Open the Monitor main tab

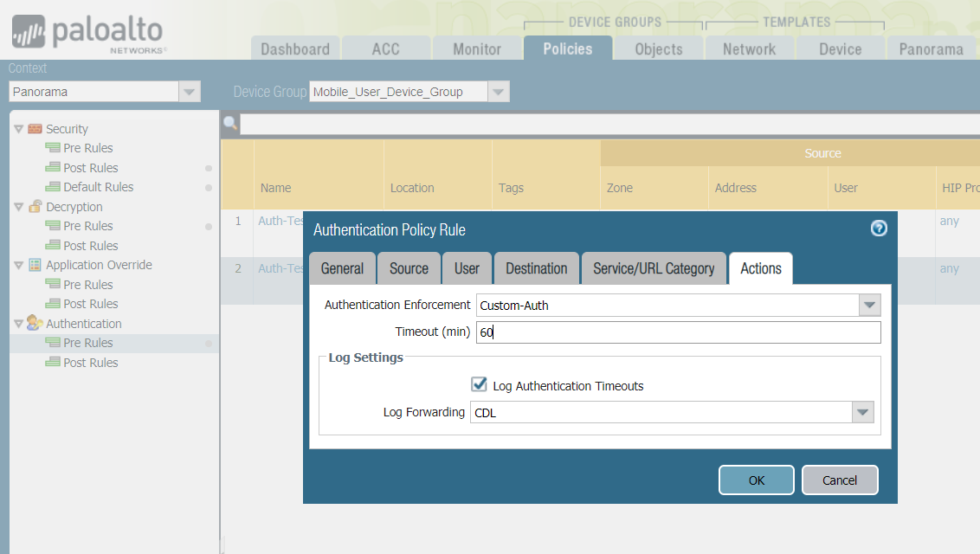477,48
